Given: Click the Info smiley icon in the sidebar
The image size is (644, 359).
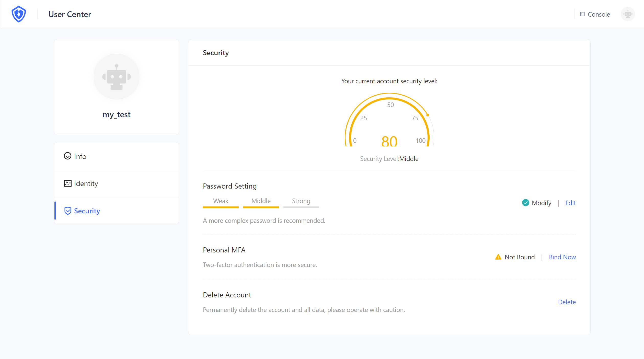Looking at the screenshot, I should click(67, 156).
